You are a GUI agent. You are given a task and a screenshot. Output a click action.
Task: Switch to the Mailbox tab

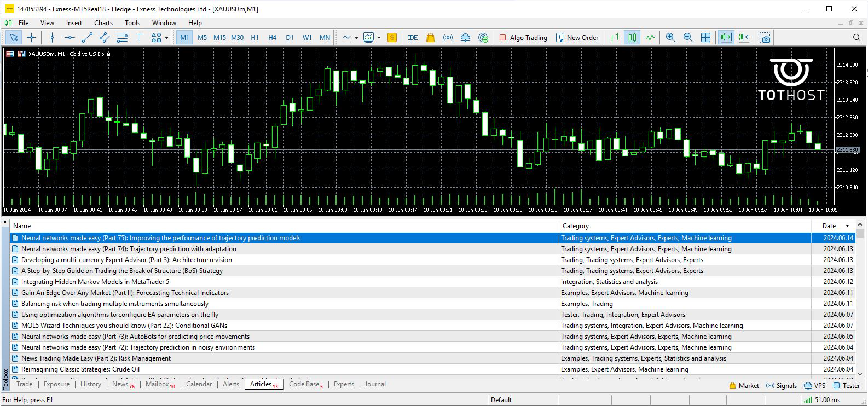tap(160, 384)
